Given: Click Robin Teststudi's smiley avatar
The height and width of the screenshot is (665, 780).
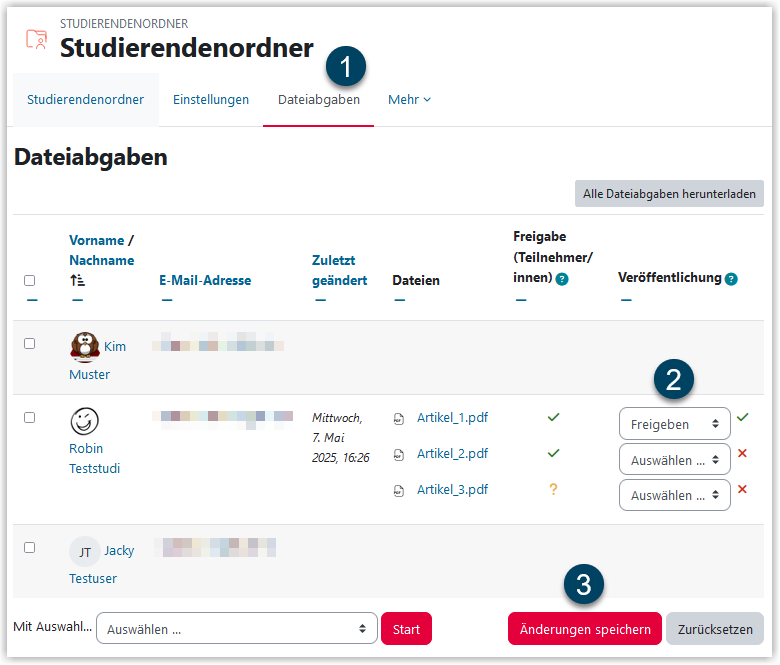Looking at the screenshot, I should tap(85, 421).
